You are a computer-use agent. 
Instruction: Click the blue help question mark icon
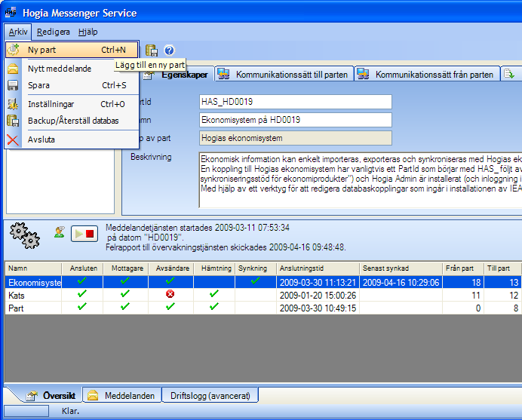point(169,51)
